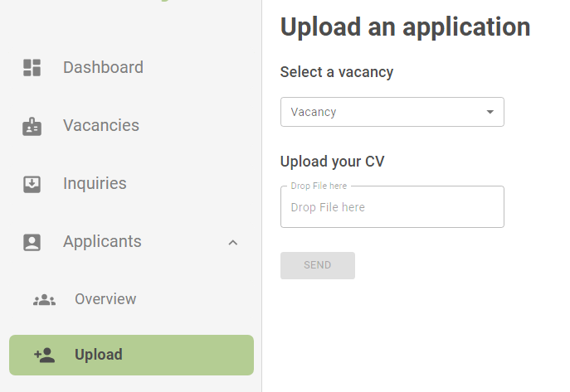
Task: Click the Applicants person icon
Action: pos(32,242)
